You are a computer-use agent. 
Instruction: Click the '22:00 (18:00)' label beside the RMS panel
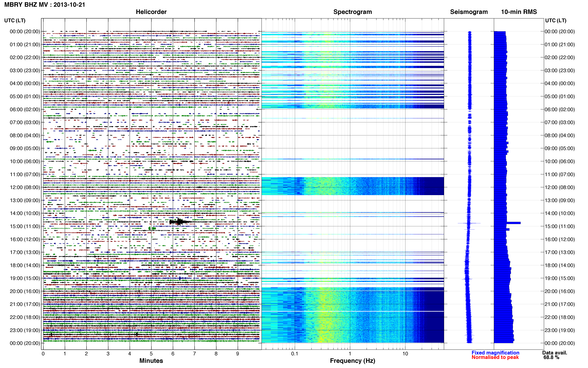pyautogui.click(x=560, y=317)
